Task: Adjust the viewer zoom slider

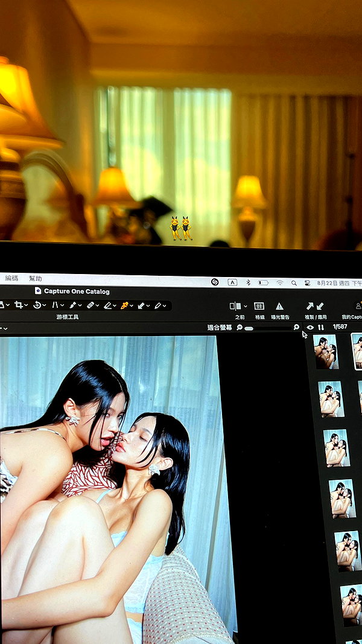Action: [268, 328]
